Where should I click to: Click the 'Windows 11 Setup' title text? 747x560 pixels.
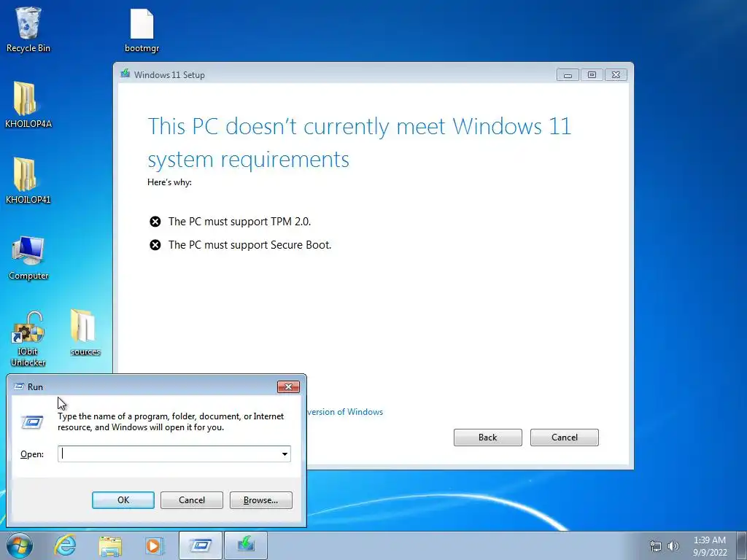169,75
